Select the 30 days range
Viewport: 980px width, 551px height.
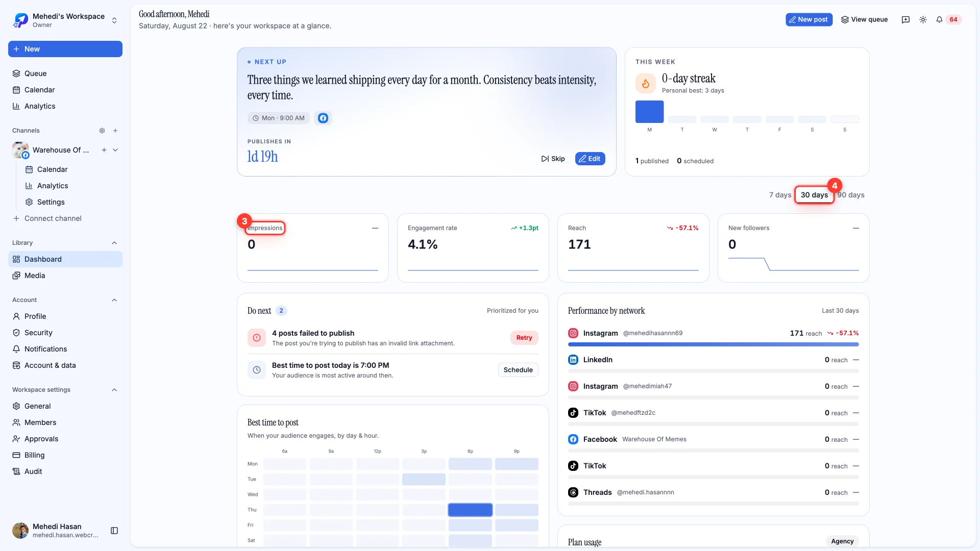(814, 195)
